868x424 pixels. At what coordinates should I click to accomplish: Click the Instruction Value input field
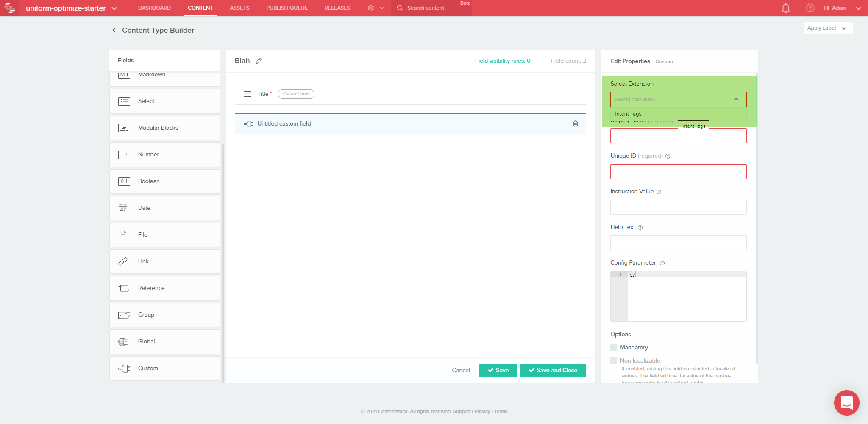coord(678,207)
